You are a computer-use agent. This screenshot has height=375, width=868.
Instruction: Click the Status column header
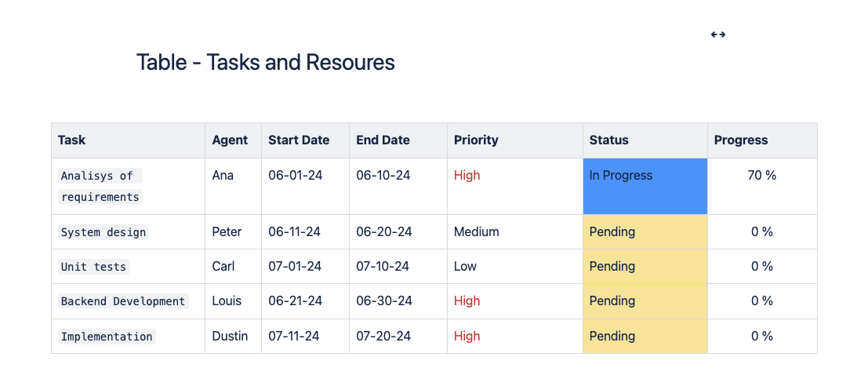point(608,140)
